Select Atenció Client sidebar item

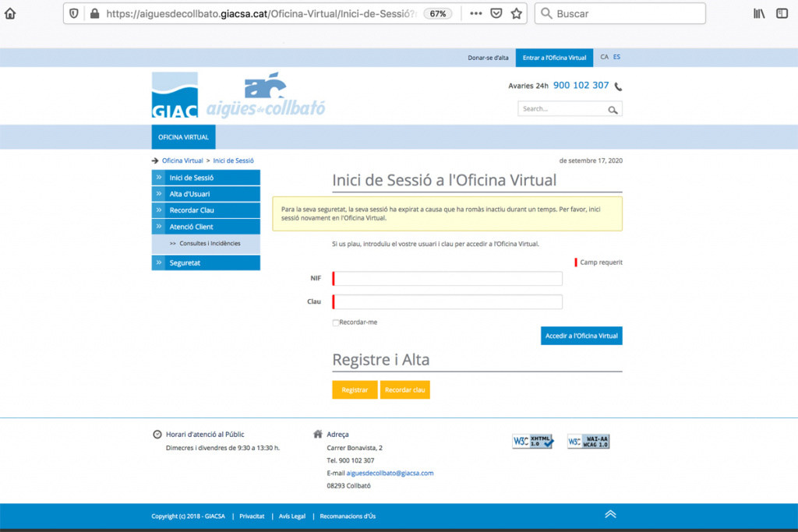[x=206, y=227]
